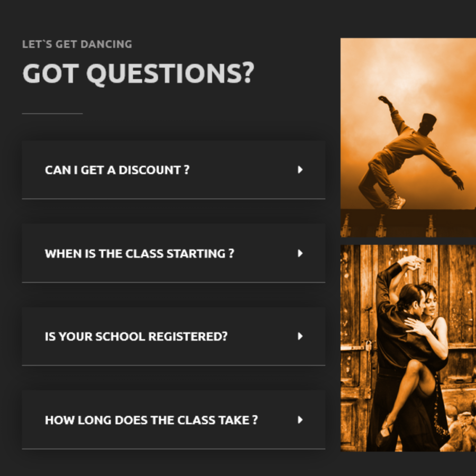This screenshot has width=476, height=476.
Task: Click the 'GOT QUESTIONS?' heading
Action: click(x=139, y=74)
